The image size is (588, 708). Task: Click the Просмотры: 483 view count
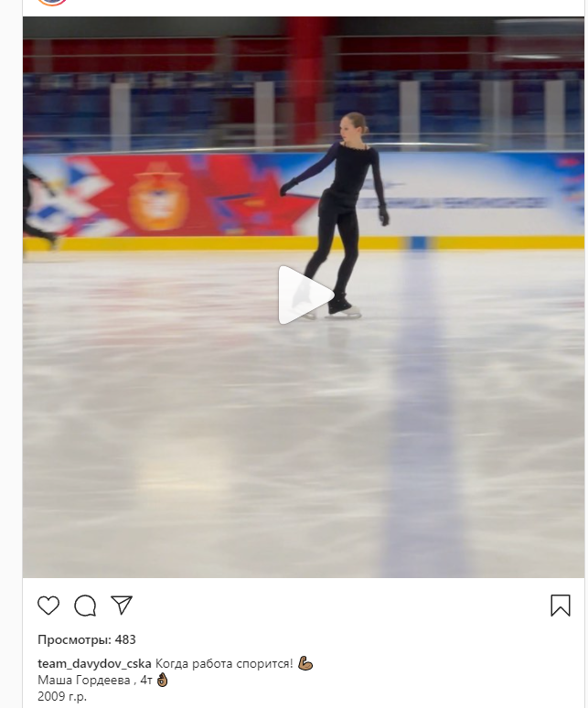(x=87, y=639)
